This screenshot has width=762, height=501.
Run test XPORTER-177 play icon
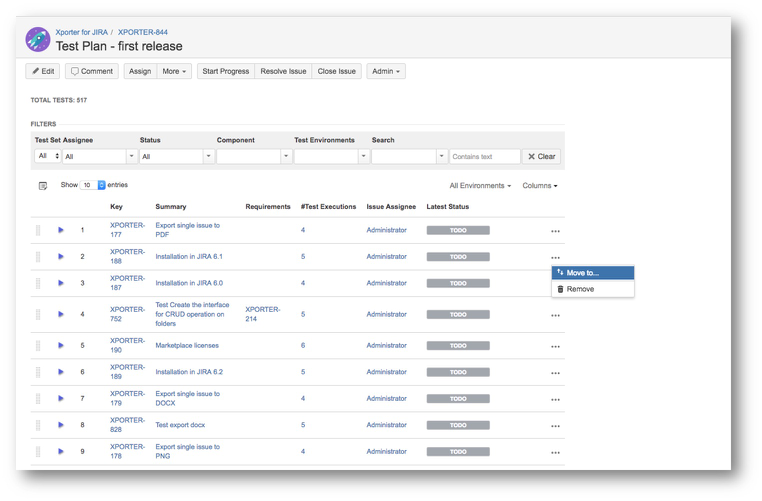click(x=61, y=230)
